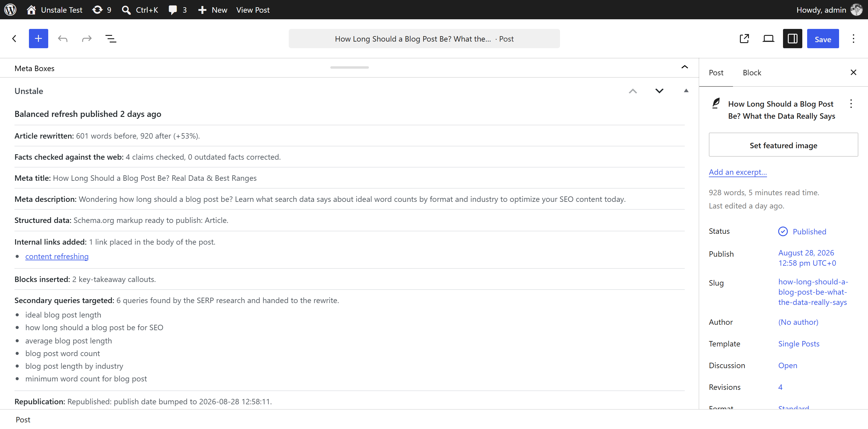Change the Single Posts template
The width and height of the screenshot is (868, 429).
click(x=799, y=343)
